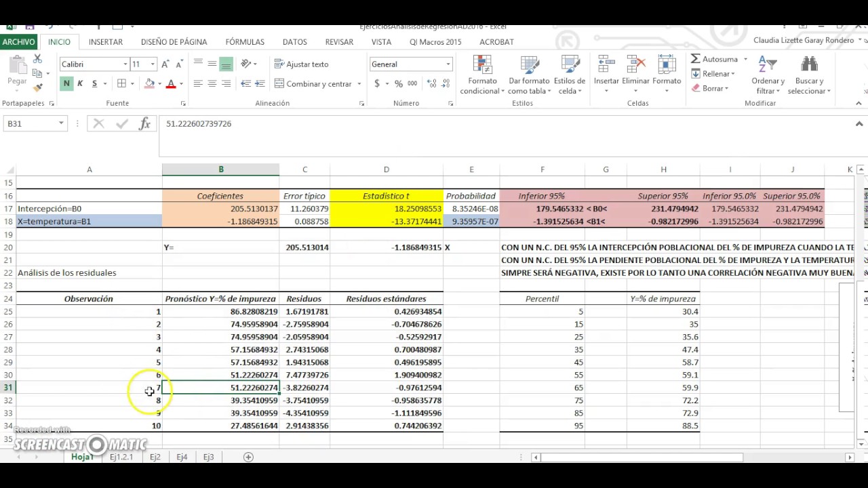This screenshot has width=868, height=488.
Task: Toggle align text left
Action: [x=198, y=83]
